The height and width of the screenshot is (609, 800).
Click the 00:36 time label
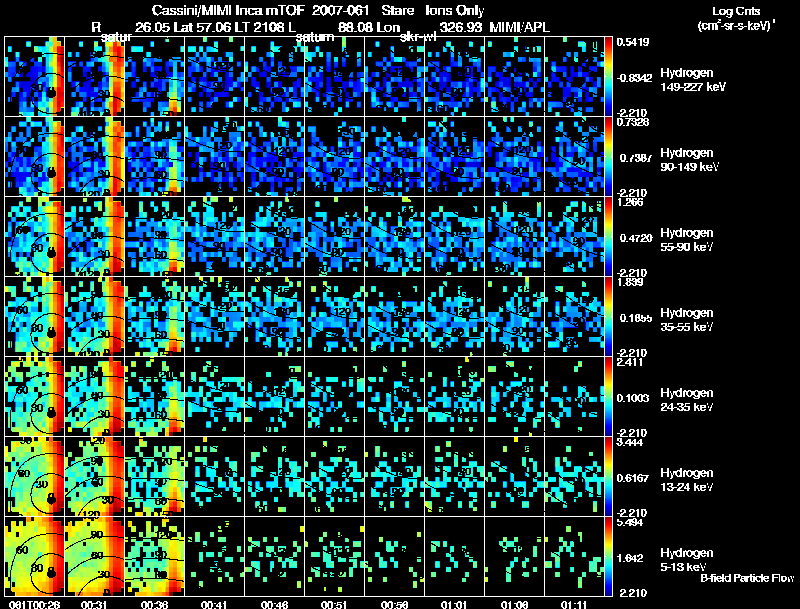(154, 605)
